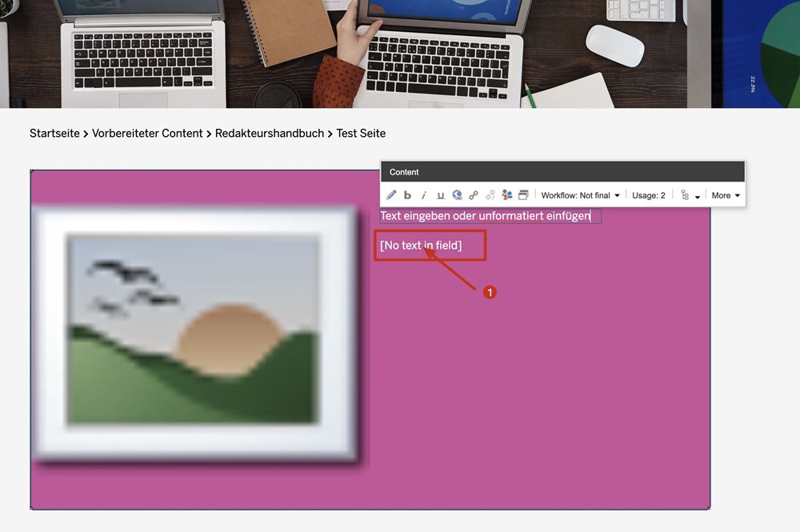800x532 pixels.
Task: Toggle underline formatting
Action: click(x=440, y=195)
